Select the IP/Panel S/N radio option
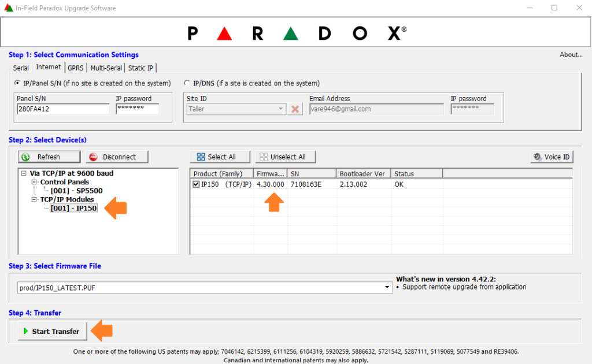 pyautogui.click(x=17, y=83)
